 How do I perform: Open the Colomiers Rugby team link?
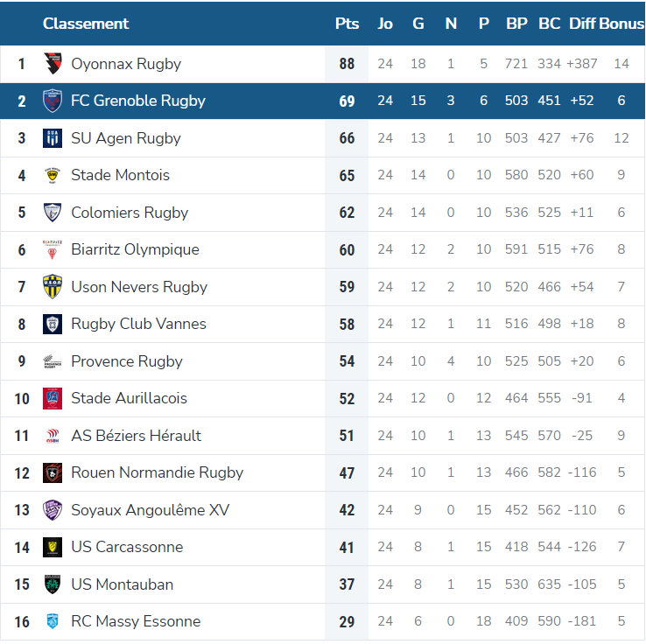(130, 213)
